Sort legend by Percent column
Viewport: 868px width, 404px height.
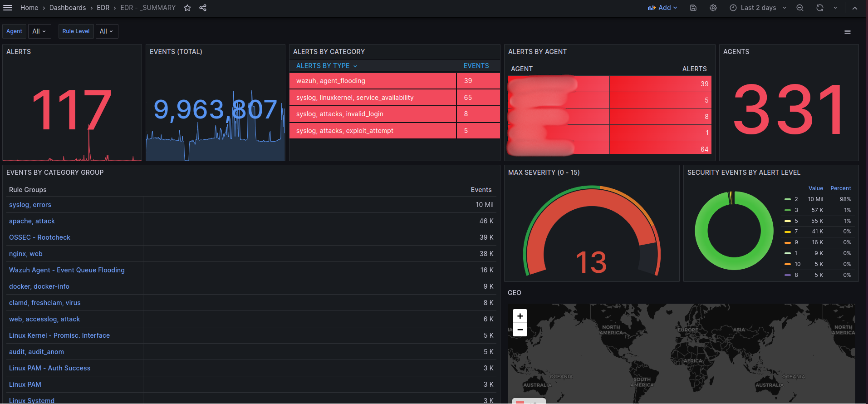click(x=840, y=188)
